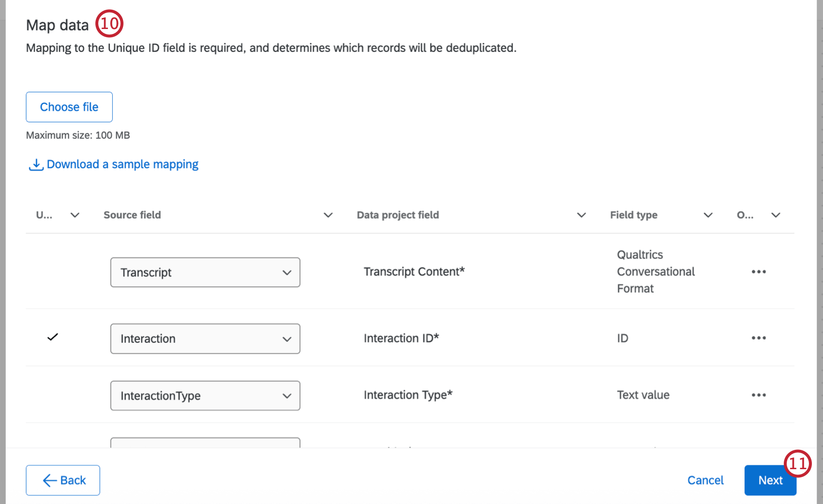Click the back arrow icon in Back button

tap(48, 480)
